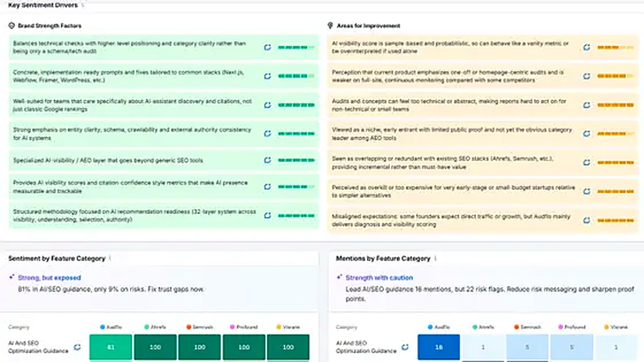
Task: Click refresh icon for 'Structured methodology focused' row
Action: [268, 216]
